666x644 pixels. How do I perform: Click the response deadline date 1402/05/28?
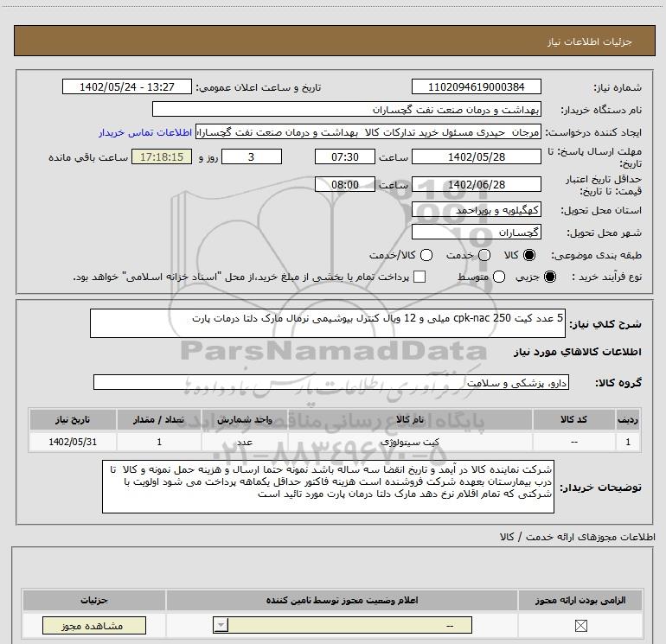pyautogui.click(x=476, y=156)
